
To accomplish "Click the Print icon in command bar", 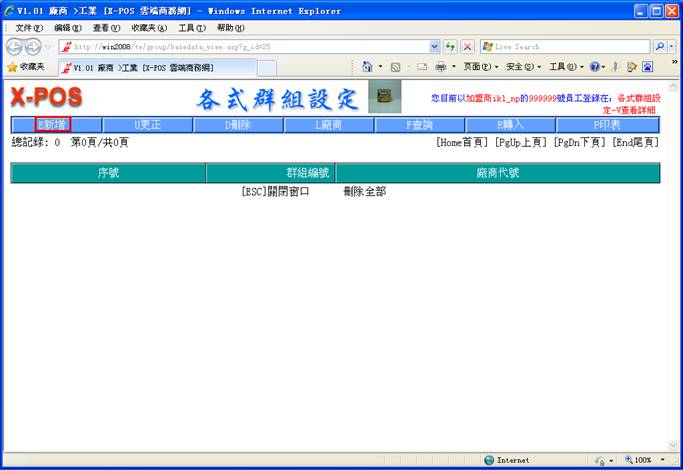I will 441,67.
